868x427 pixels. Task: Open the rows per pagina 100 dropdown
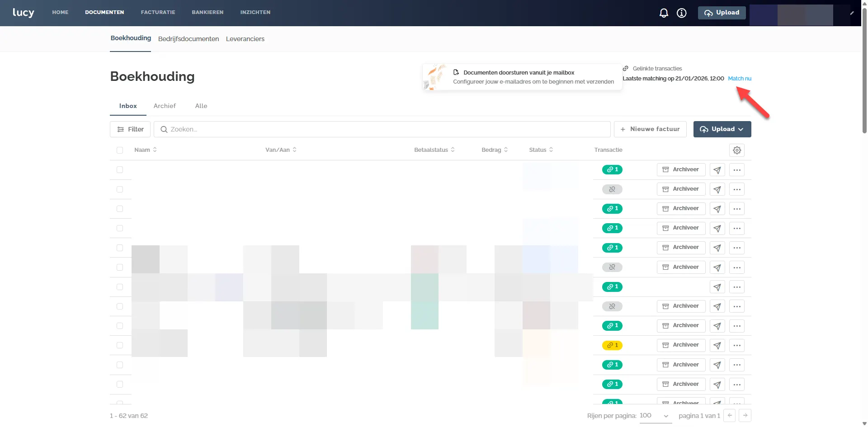pyautogui.click(x=655, y=416)
